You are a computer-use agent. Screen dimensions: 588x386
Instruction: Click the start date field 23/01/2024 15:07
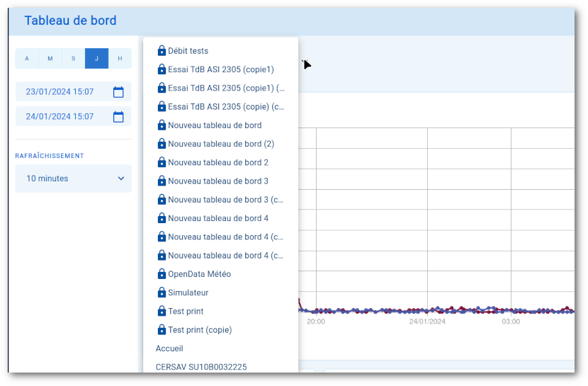(x=60, y=92)
